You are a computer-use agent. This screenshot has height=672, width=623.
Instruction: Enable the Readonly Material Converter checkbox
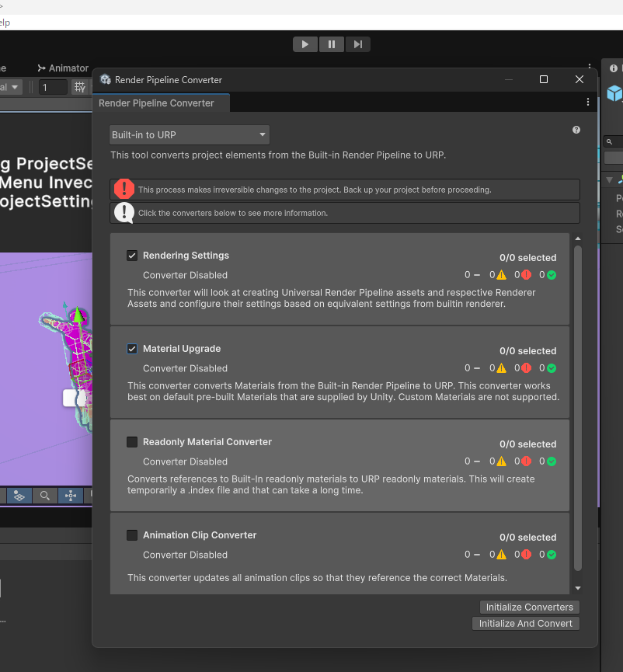(x=132, y=442)
